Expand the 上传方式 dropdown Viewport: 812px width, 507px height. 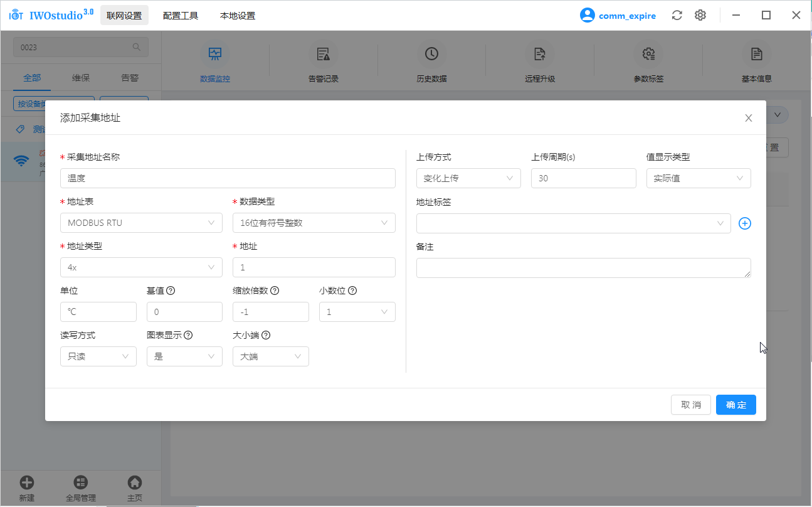tap(468, 178)
